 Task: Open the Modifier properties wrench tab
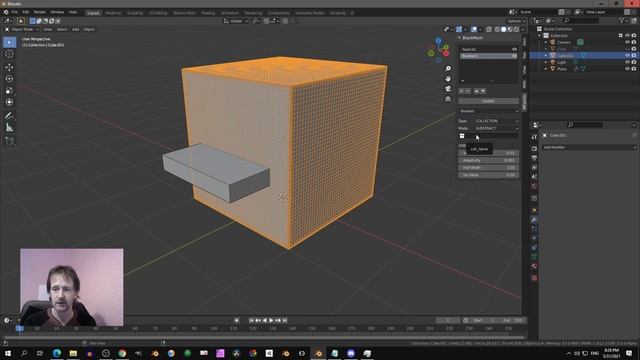point(534,220)
